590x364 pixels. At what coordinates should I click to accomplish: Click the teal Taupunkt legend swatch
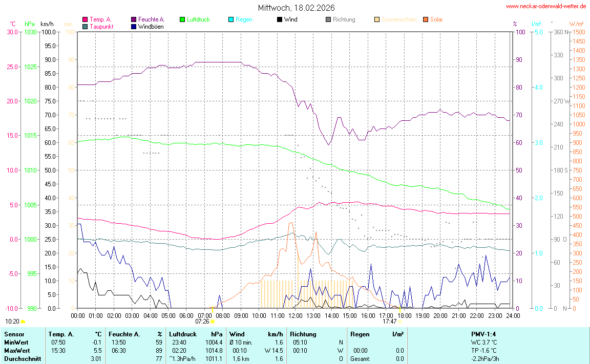coord(85,26)
